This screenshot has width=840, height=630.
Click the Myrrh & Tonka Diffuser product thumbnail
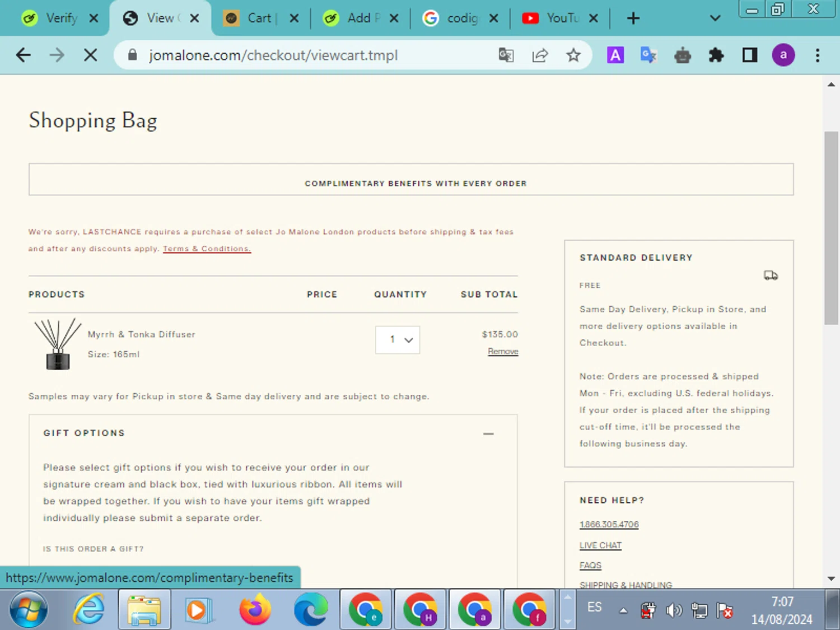pos(58,344)
